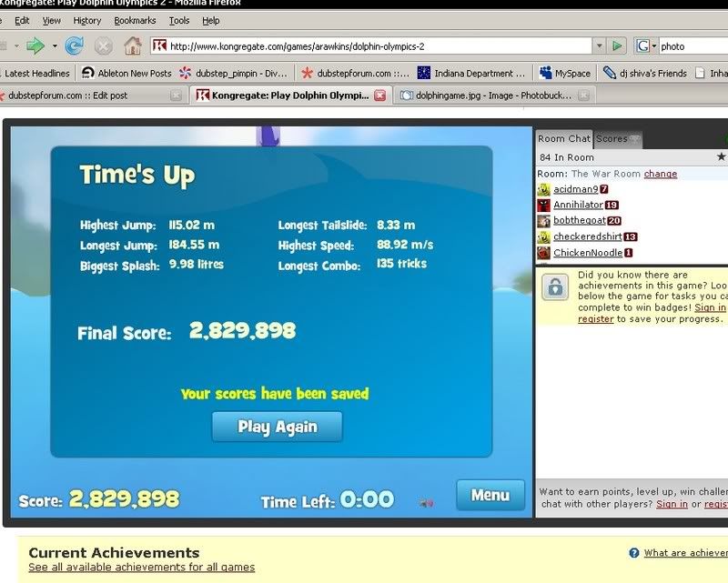Click the star icon in the chat room header
Image resolution: width=728 pixels, height=583 pixels.
pos(721,156)
